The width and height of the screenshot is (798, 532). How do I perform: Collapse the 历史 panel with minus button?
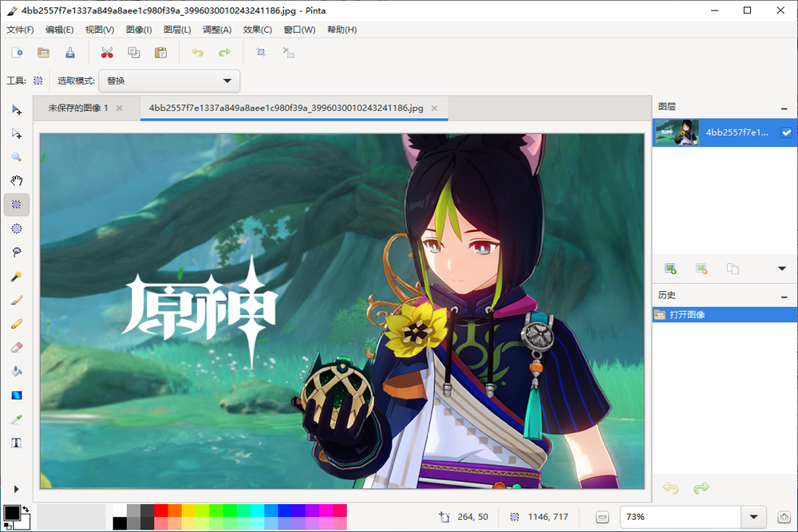[784, 296]
